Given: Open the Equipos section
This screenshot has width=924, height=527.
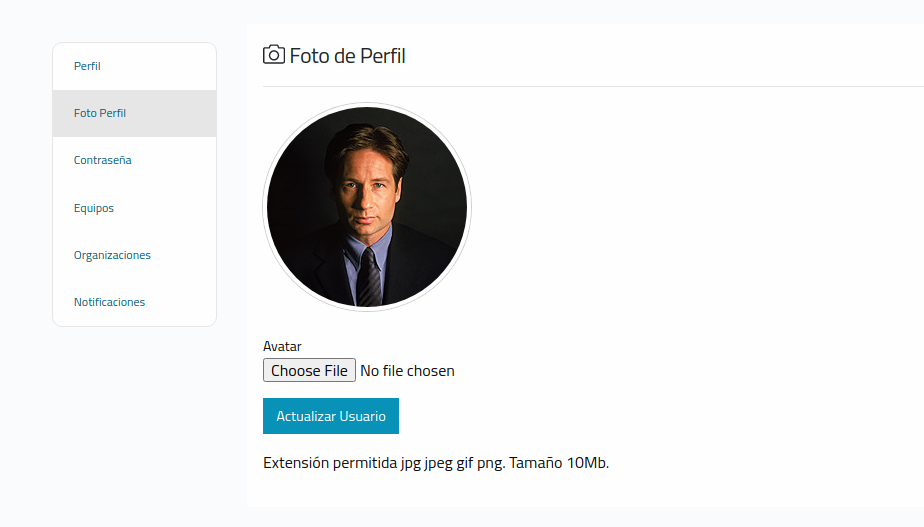Looking at the screenshot, I should (134, 208).
